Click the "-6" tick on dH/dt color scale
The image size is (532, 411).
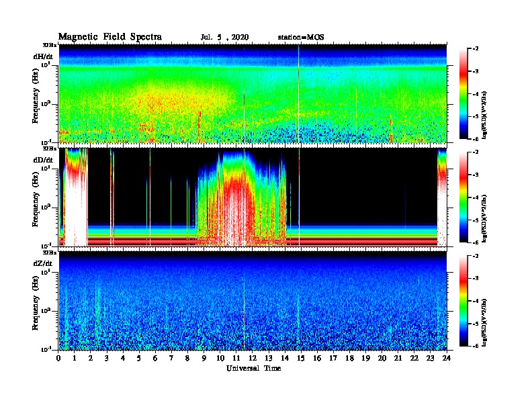(x=476, y=139)
